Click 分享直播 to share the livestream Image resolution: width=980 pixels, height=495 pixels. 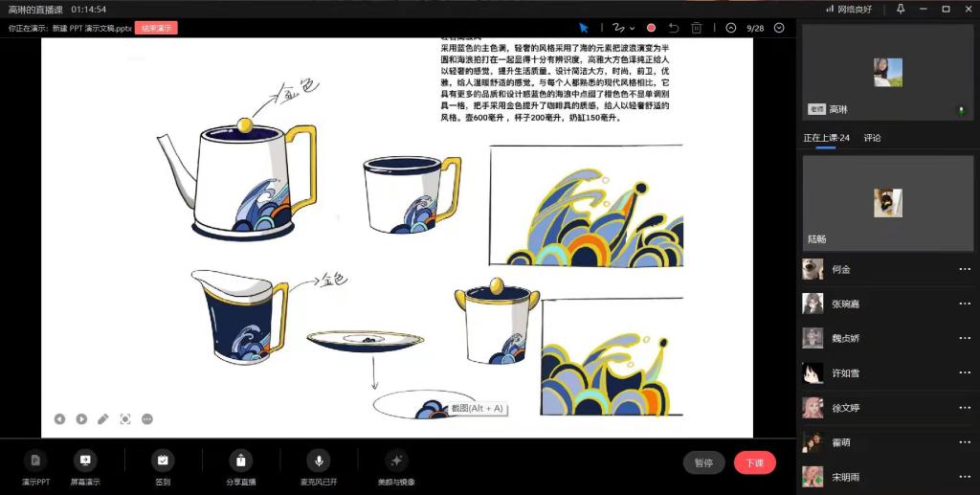point(240,466)
